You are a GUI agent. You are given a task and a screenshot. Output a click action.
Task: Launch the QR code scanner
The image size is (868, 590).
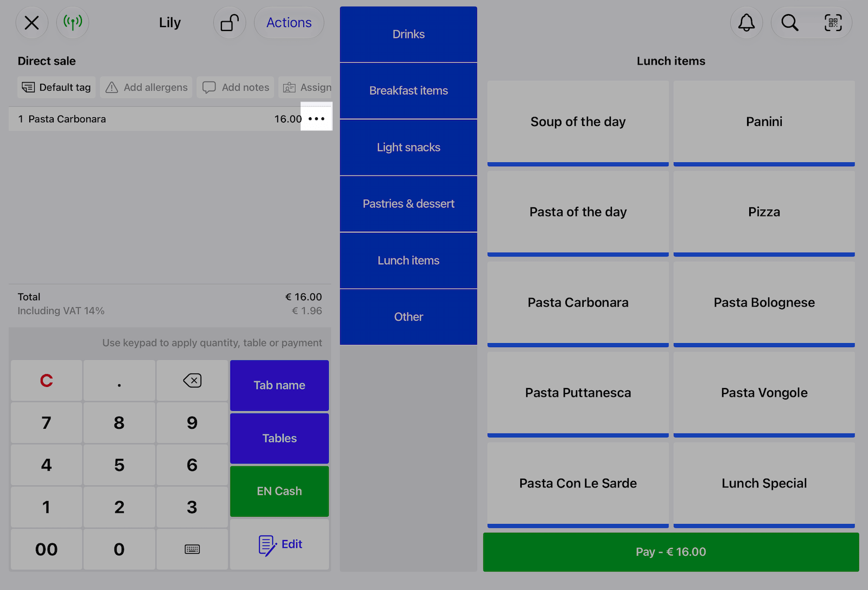833,23
